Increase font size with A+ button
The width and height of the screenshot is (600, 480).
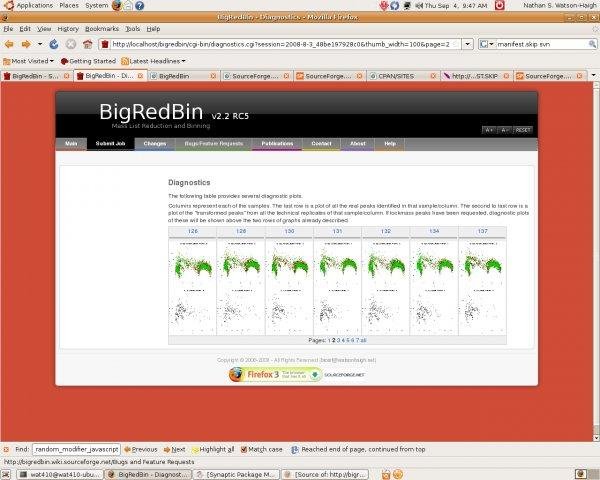(489, 130)
